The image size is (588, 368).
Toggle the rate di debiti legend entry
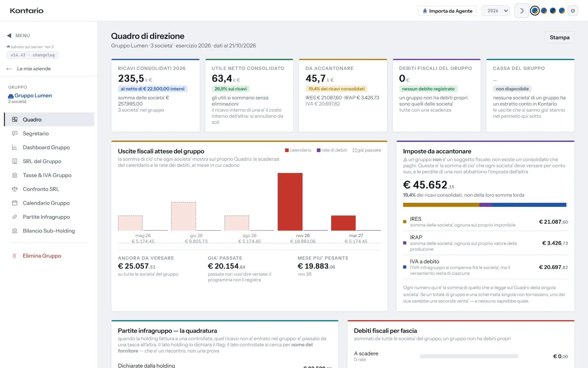coord(332,150)
